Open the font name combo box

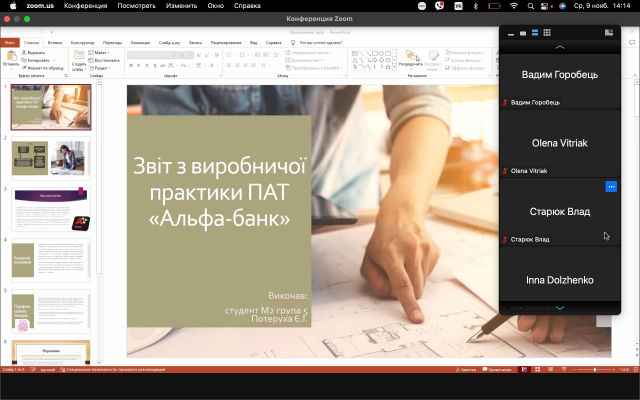tap(151, 55)
